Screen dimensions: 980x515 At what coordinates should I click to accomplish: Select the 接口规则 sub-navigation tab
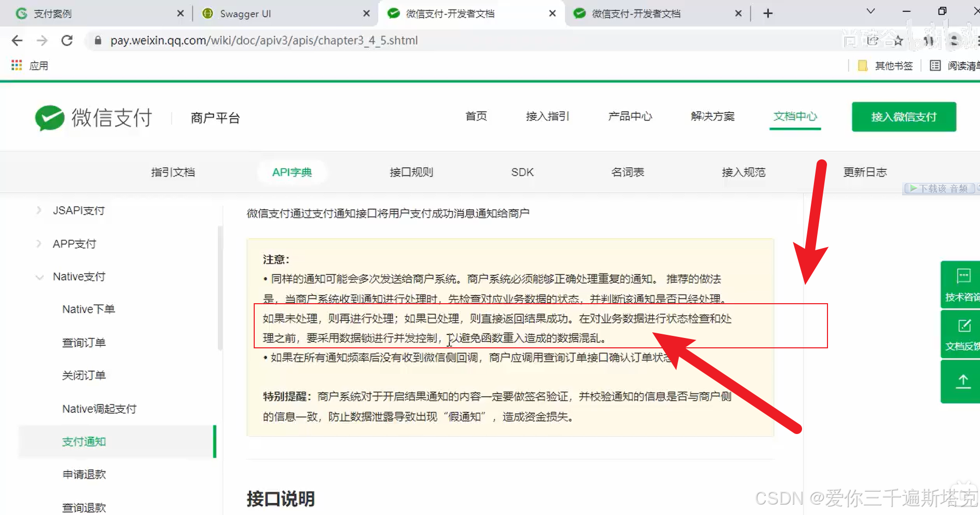(411, 172)
